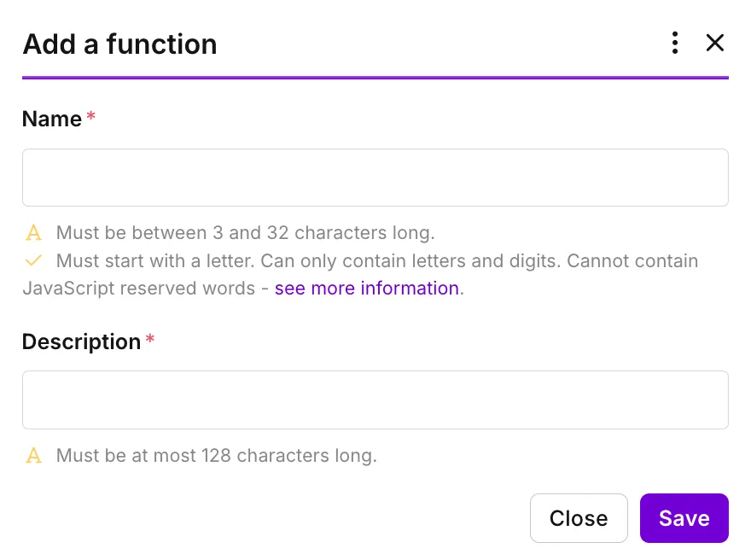Open the three-dot more options menu

[675, 44]
